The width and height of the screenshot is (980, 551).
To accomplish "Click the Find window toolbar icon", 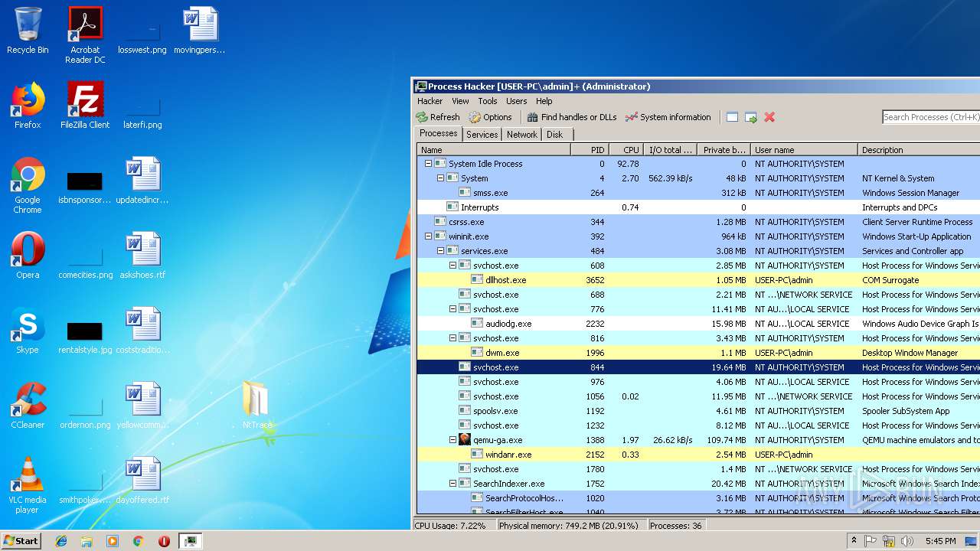I will click(x=732, y=117).
